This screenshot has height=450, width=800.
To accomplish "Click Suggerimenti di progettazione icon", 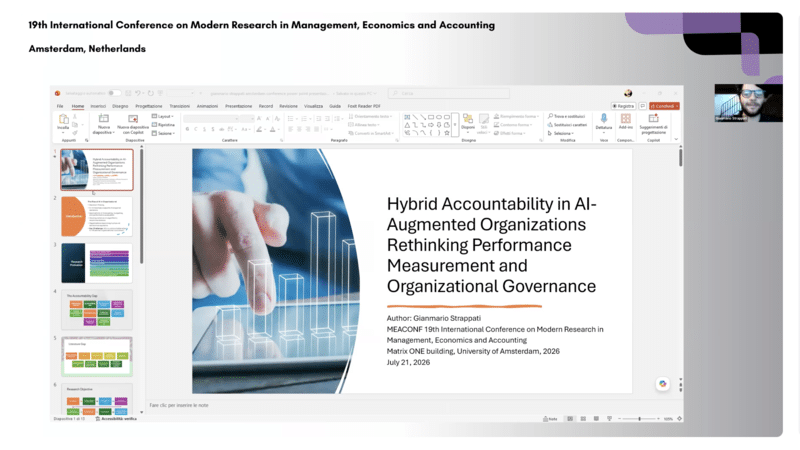I will pos(654,118).
